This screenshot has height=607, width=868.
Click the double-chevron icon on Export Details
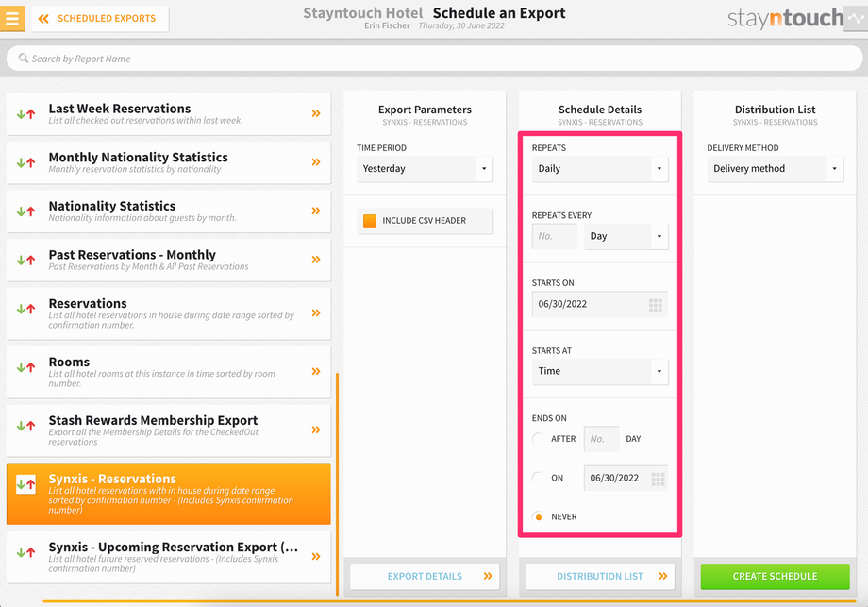[x=488, y=576]
